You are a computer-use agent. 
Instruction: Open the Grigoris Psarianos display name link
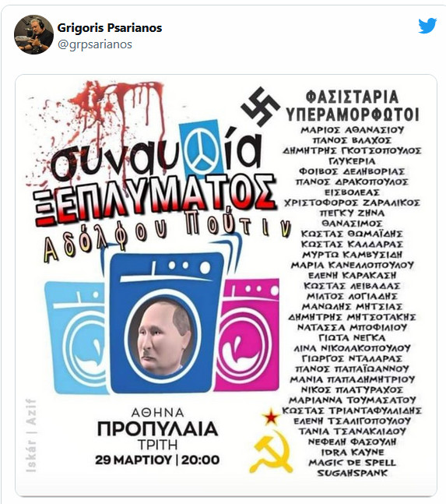110,28
